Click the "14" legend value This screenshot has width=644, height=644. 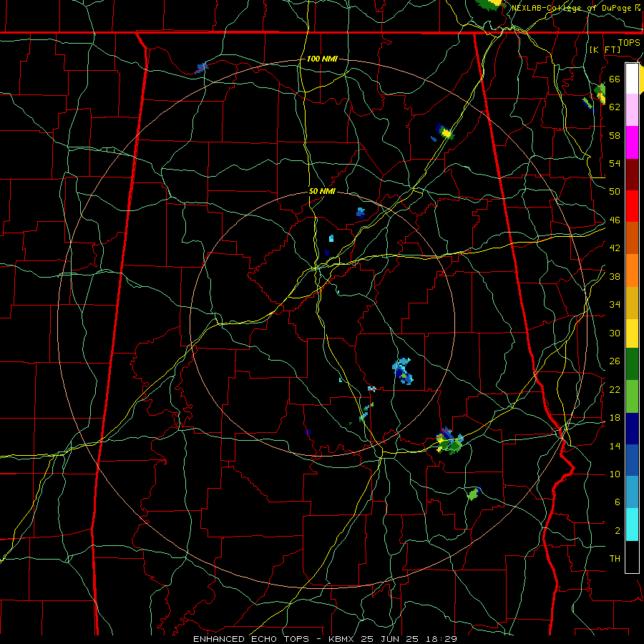click(x=615, y=446)
